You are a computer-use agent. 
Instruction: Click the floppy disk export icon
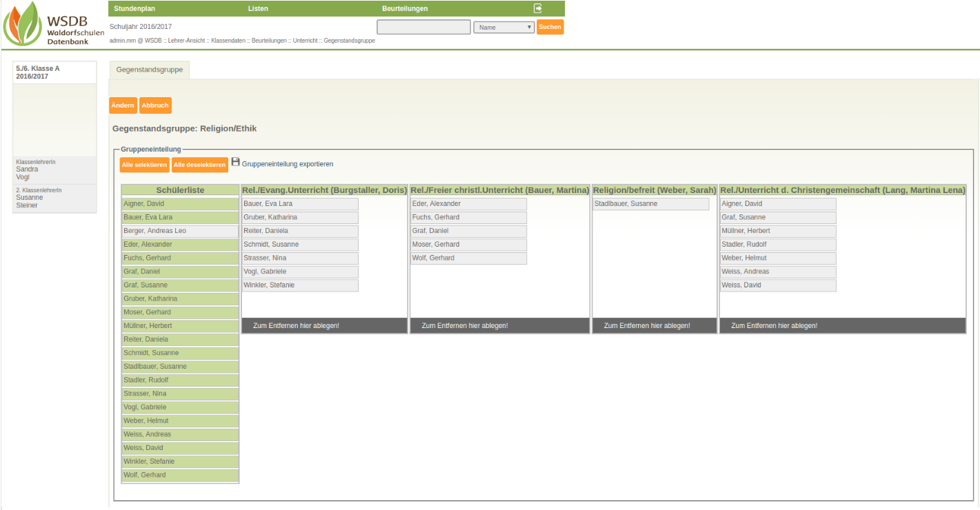pos(235,162)
